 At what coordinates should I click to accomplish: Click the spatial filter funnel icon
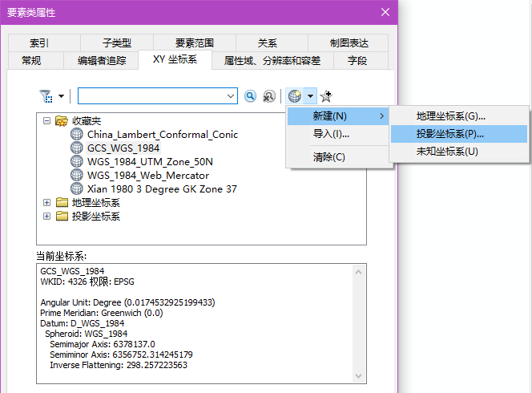tap(46, 96)
